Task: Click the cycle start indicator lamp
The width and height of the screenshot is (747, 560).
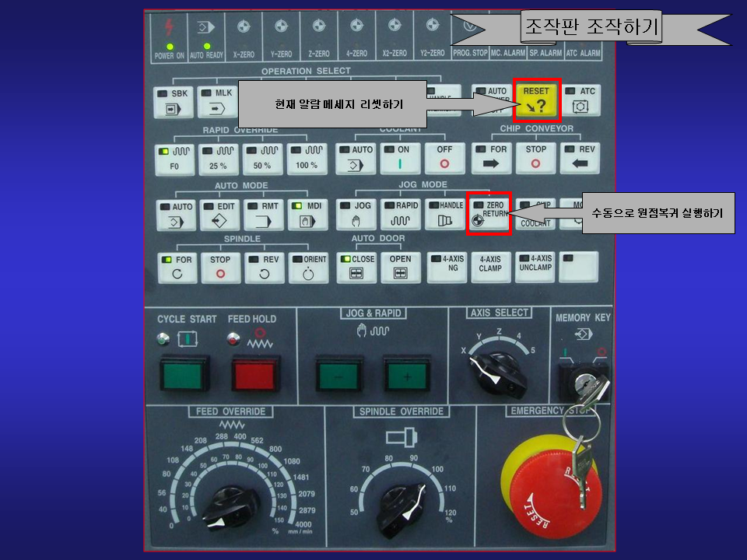Action: pos(163,339)
